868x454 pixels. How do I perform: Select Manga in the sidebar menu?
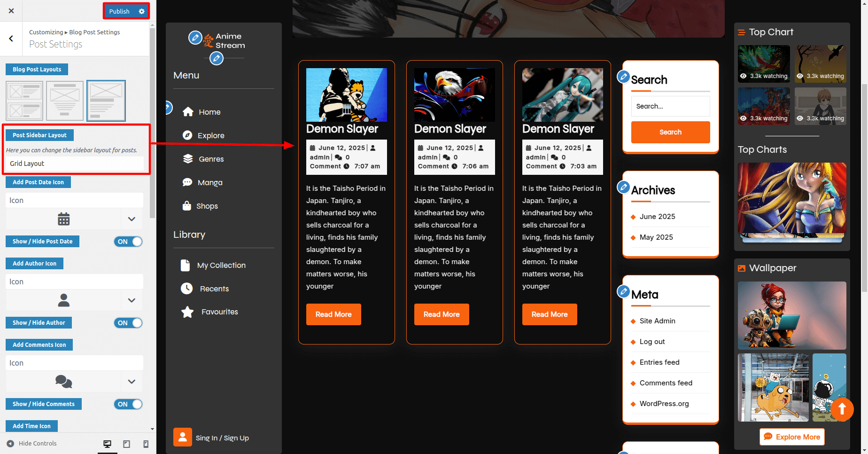point(209,182)
